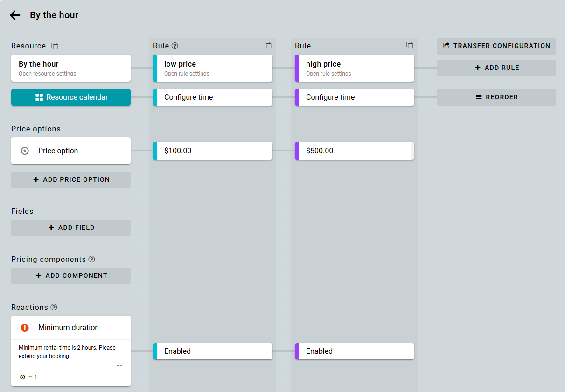Open help for Pricing components
565x392 pixels.
point(91,259)
